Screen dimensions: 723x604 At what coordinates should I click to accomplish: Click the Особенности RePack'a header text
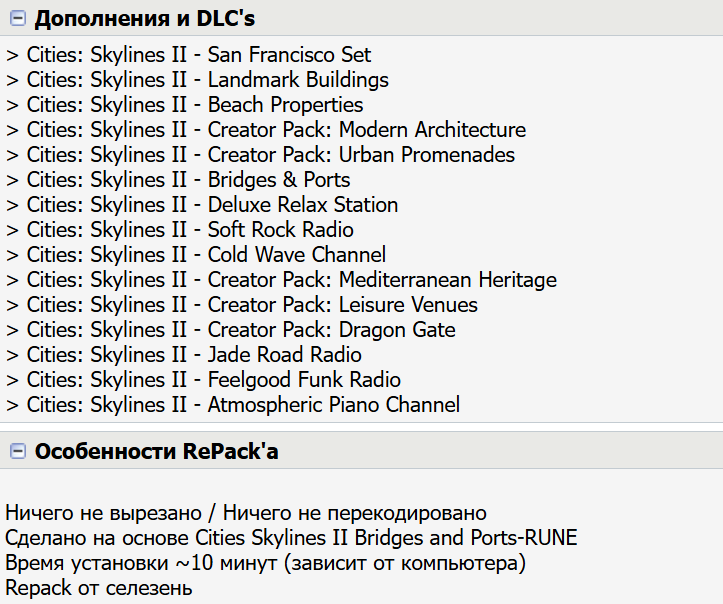coord(156,452)
